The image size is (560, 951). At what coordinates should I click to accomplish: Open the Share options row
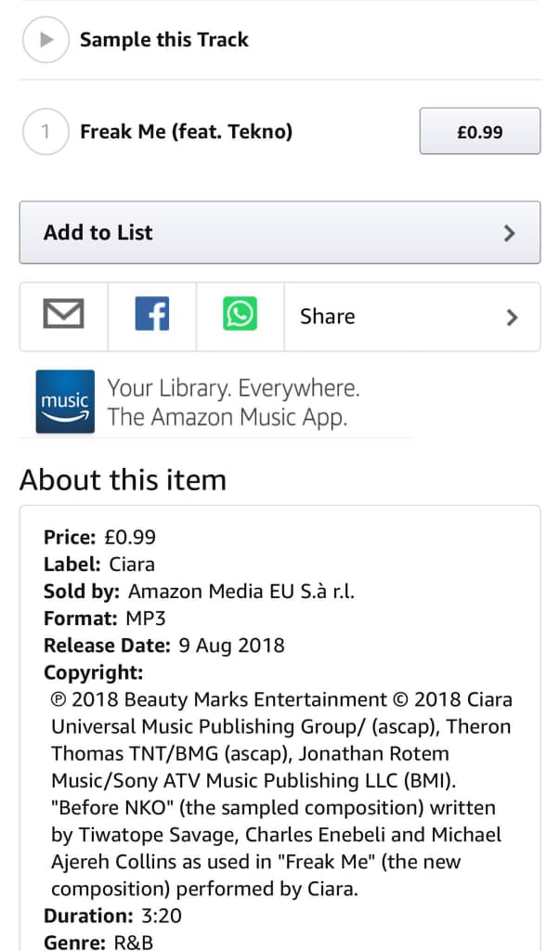click(412, 317)
